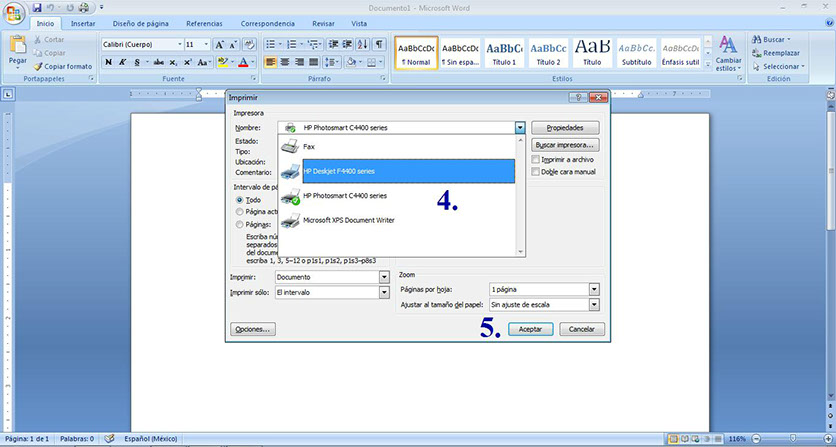Apply strikethrough abc formatting
This screenshot has width=836, height=447.
pyautogui.click(x=158, y=62)
